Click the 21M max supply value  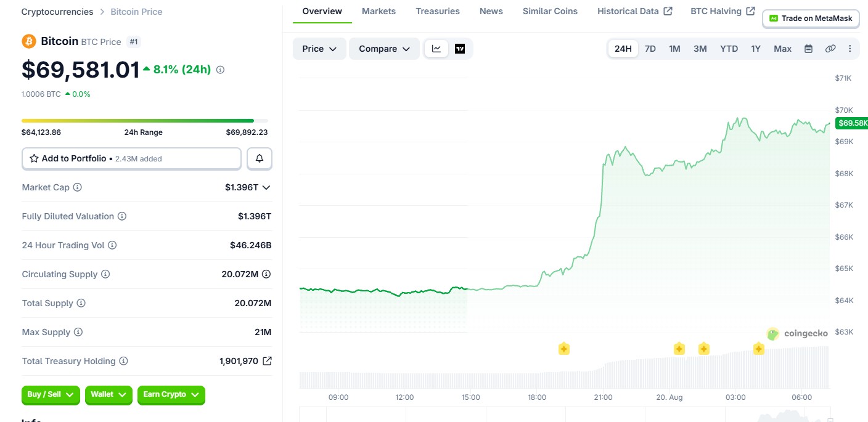[263, 332]
